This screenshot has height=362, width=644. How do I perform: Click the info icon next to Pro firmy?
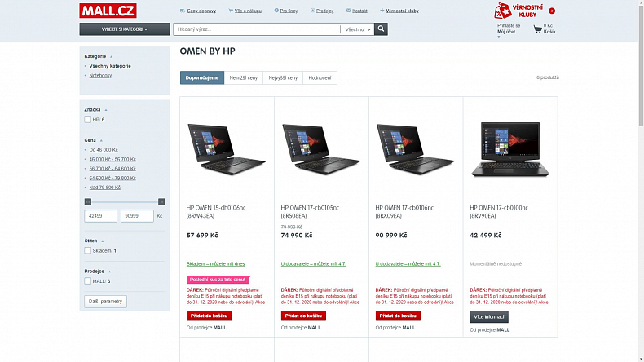pos(276,11)
